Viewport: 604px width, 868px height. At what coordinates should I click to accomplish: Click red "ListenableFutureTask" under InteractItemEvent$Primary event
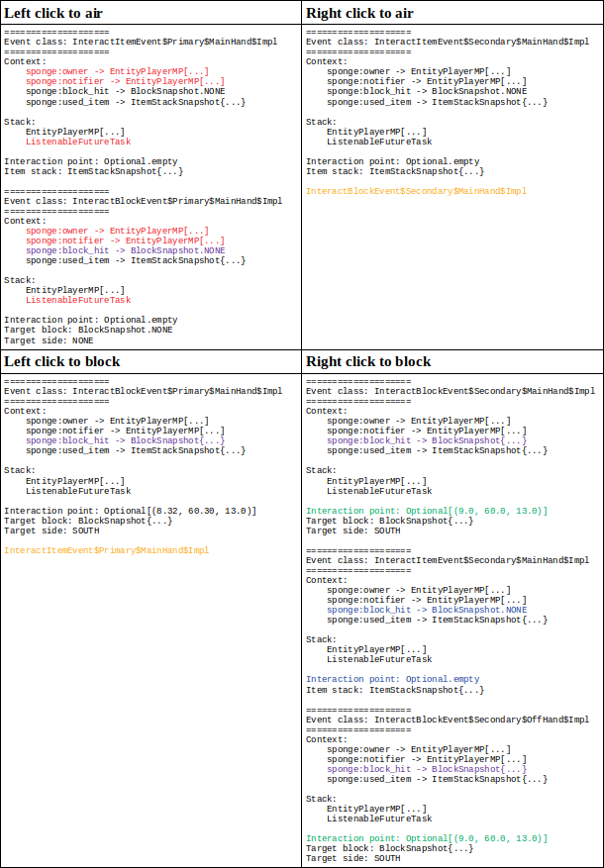tap(78, 142)
